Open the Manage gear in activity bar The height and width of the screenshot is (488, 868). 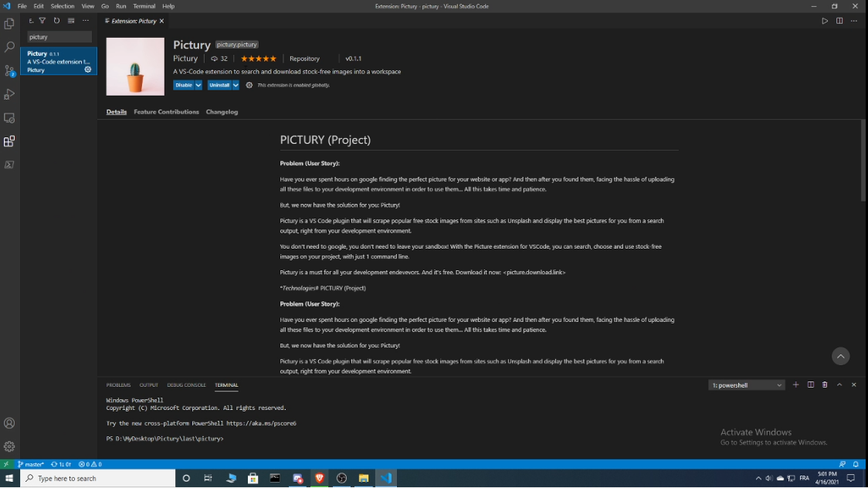(x=9, y=446)
